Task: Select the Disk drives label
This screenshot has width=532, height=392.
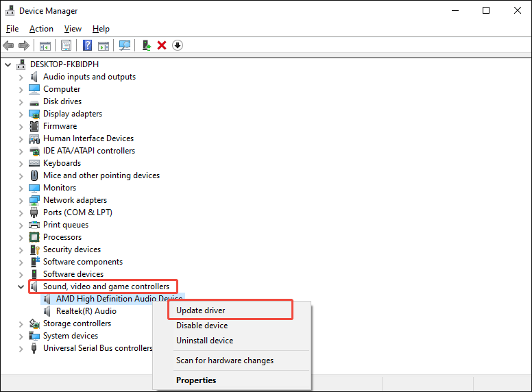Action: [62, 101]
